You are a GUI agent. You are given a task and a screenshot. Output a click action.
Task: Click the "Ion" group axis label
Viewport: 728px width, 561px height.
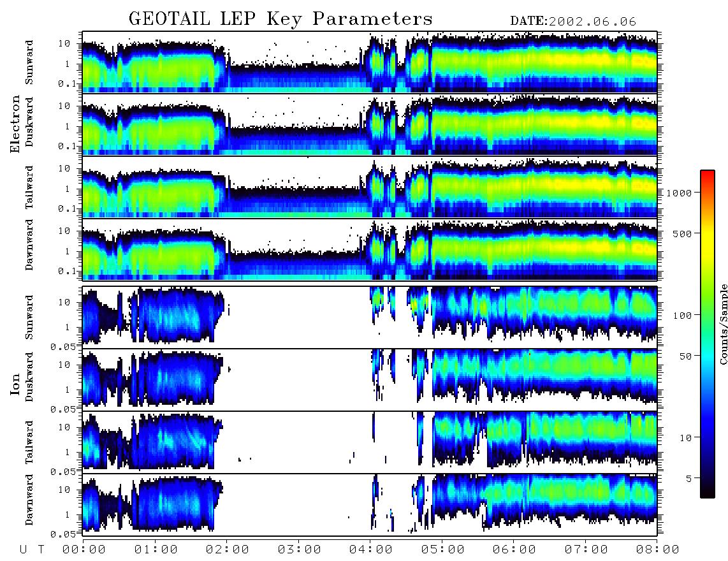(15, 384)
